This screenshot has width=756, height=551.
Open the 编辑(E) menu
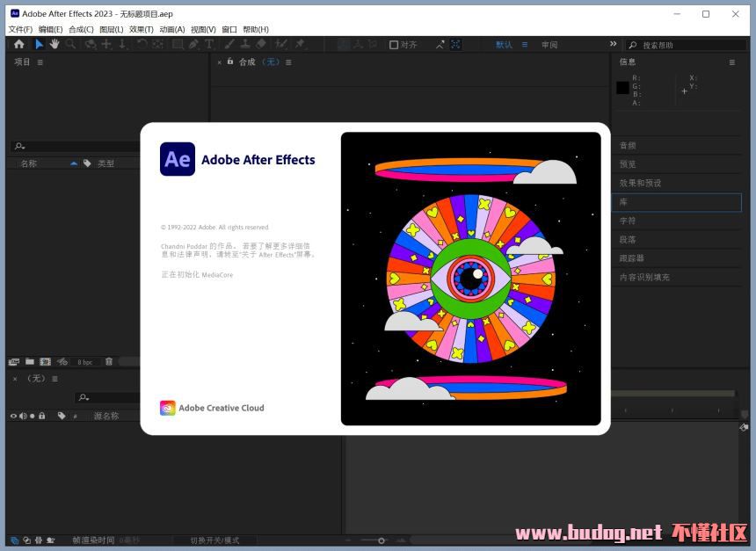coord(51,29)
